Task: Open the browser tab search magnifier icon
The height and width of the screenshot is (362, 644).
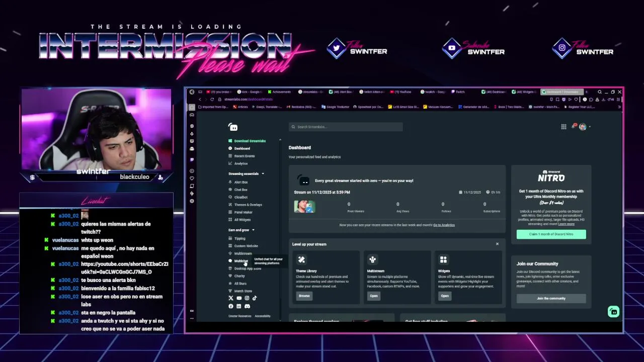Action: 599,92
